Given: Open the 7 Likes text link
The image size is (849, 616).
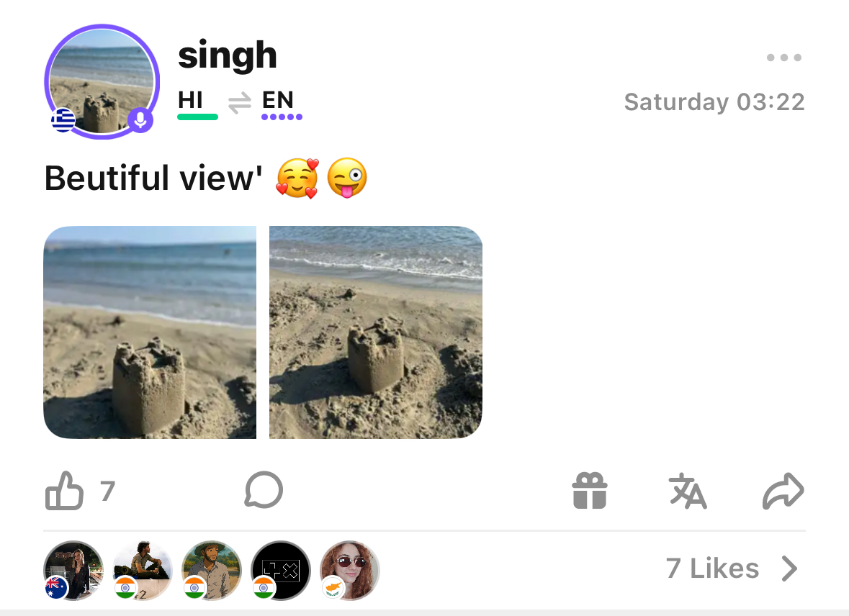Looking at the screenshot, I should click(713, 569).
